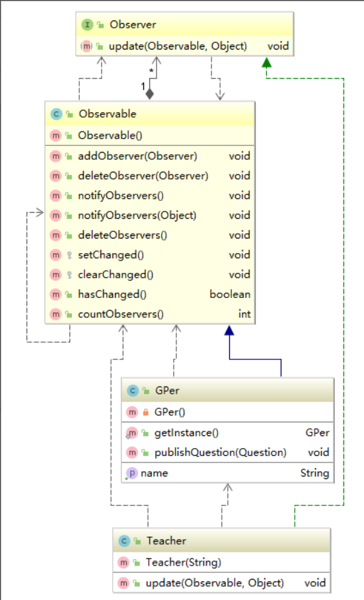Click the composition diamond above Observable
Screen dimensions: 364x600
[149, 93]
